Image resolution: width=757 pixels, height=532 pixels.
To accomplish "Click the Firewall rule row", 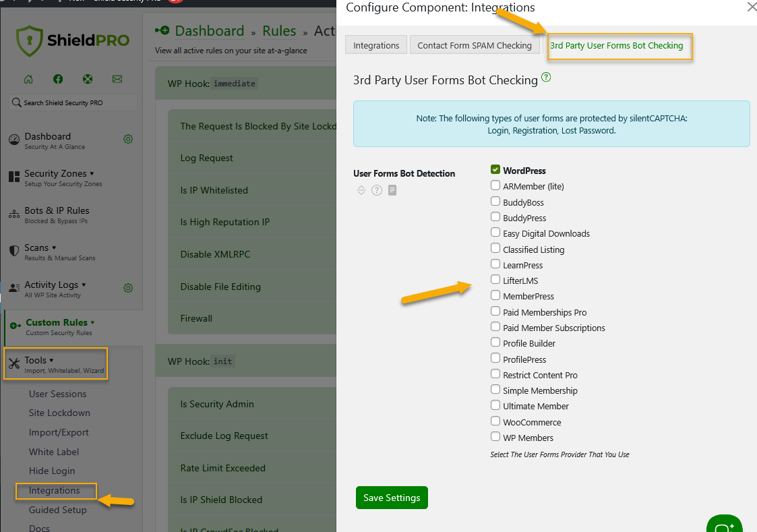I will [x=252, y=319].
